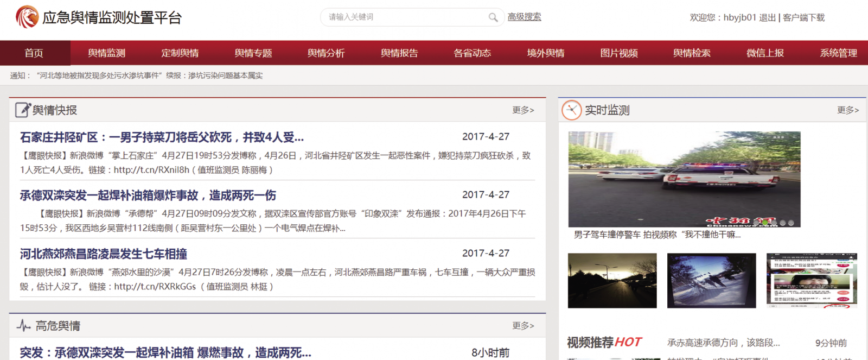
Task: Click the platform logo icon
Action: coord(27,17)
